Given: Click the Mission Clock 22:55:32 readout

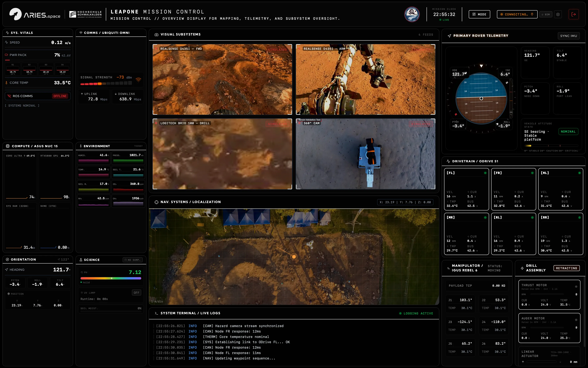Looking at the screenshot, I should pyautogui.click(x=444, y=14).
